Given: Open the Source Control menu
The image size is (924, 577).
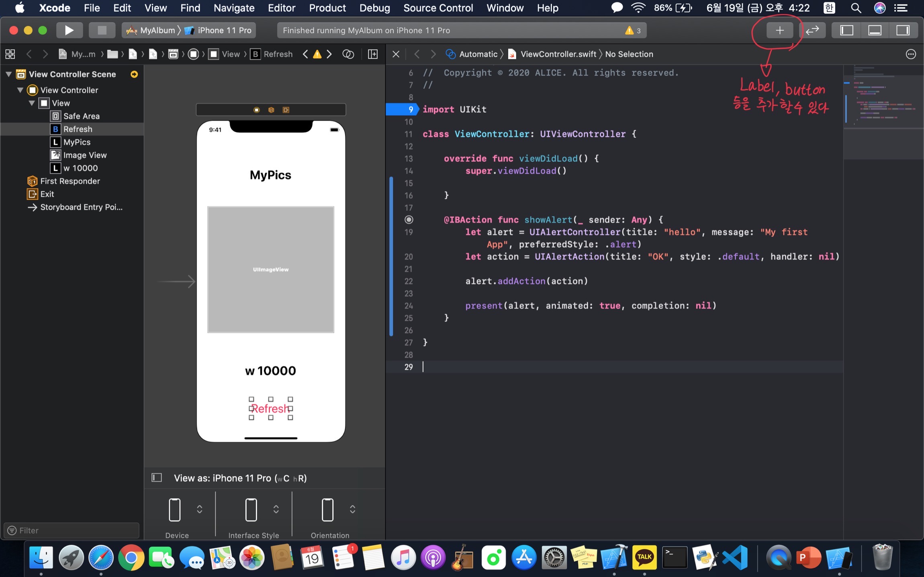Looking at the screenshot, I should point(438,8).
